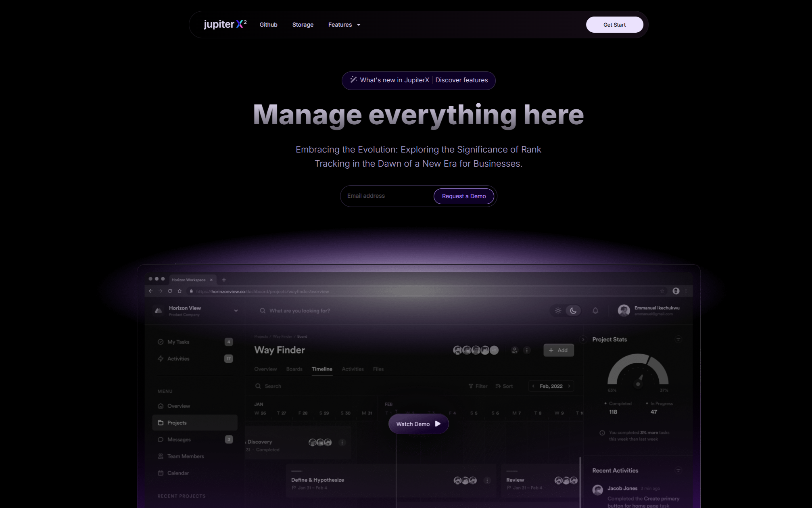Play the Watch Demo video
This screenshot has width=812, height=508.
pyautogui.click(x=418, y=424)
